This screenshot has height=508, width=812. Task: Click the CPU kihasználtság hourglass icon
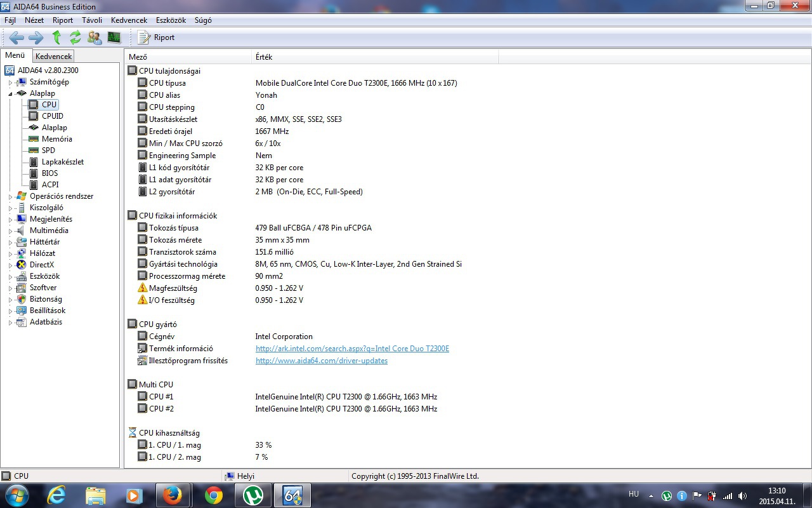coord(133,433)
